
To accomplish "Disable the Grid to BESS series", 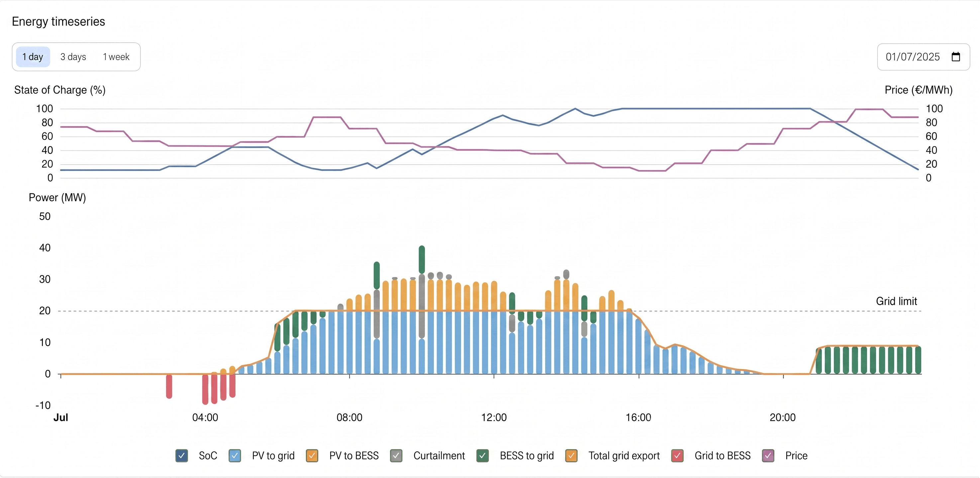I will point(677,455).
